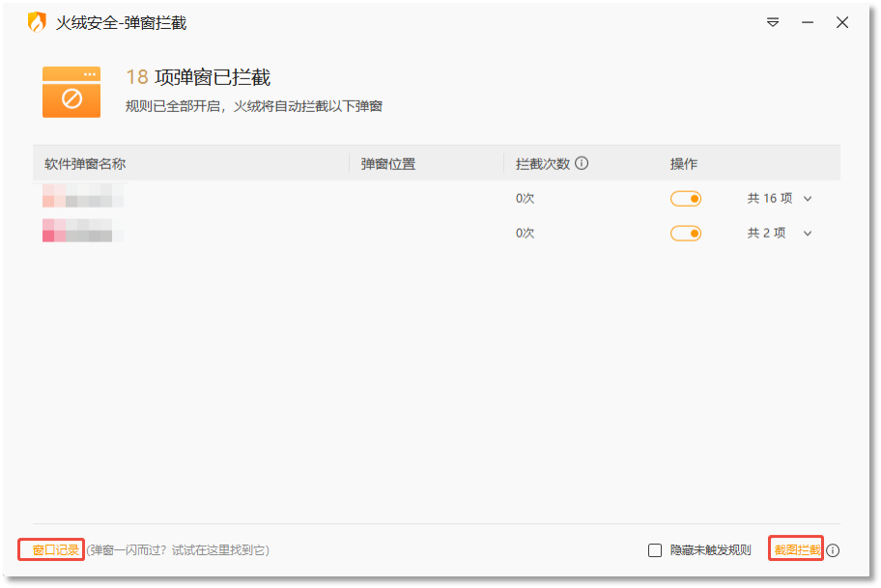Screen dimensions: 881x588
Task: Expand the 共 2 项 chevron
Action: pyautogui.click(x=808, y=234)
